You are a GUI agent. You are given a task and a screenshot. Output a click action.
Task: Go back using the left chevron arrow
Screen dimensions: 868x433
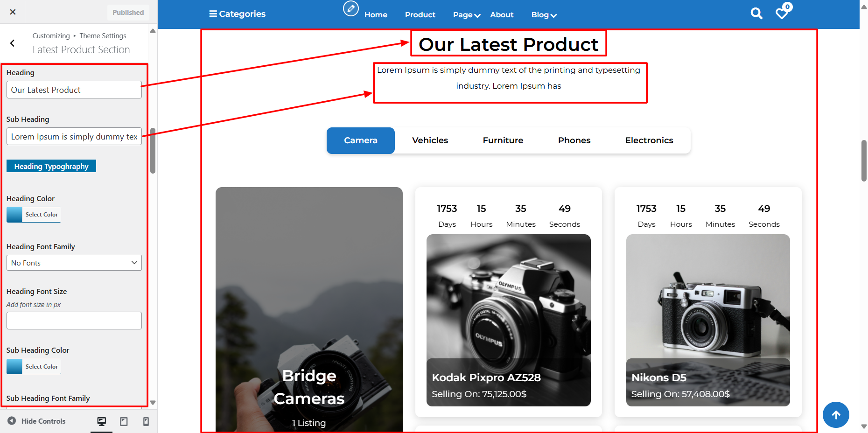tap(13, 43)
